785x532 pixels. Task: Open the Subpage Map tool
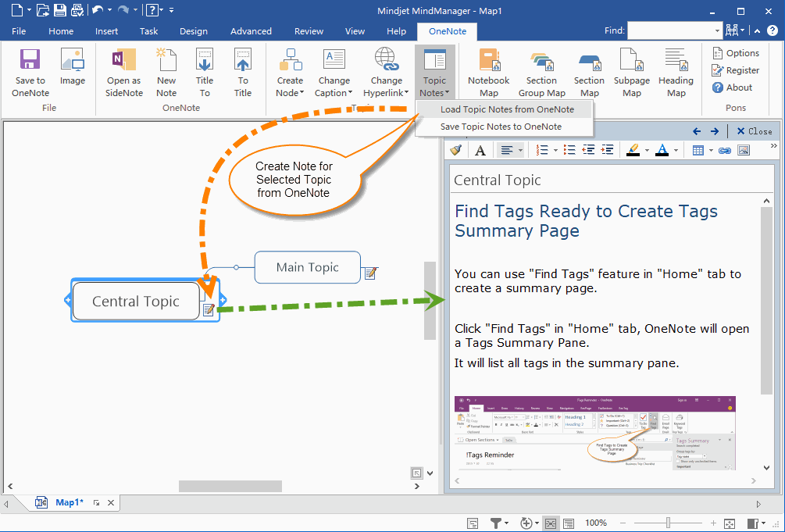pos(632,73)
